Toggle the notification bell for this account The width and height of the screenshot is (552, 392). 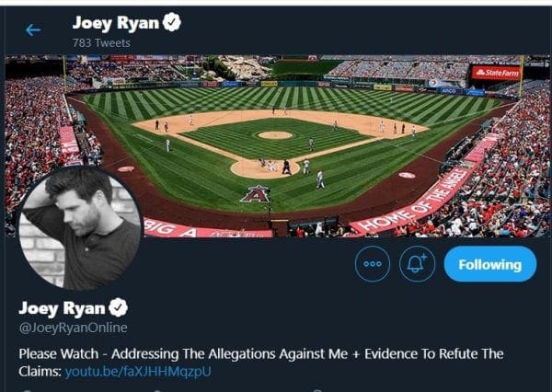417,264
